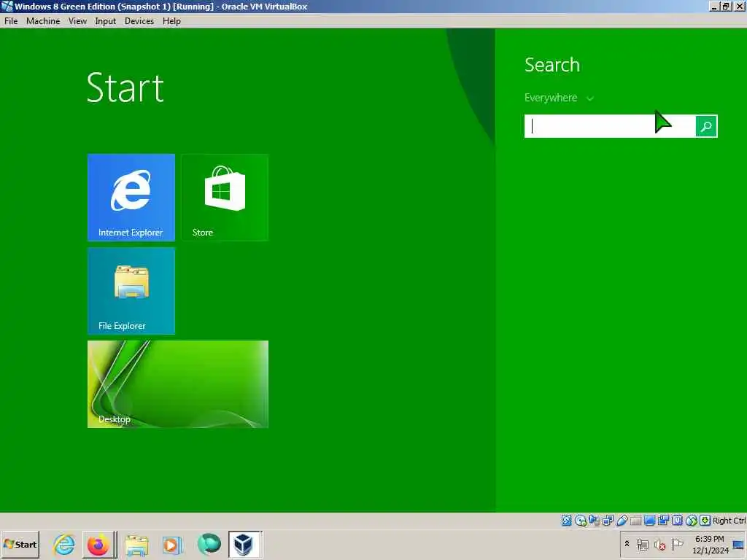Open the Desktop tile
Viewport: 747px width, 560px height.
[178, 384]
